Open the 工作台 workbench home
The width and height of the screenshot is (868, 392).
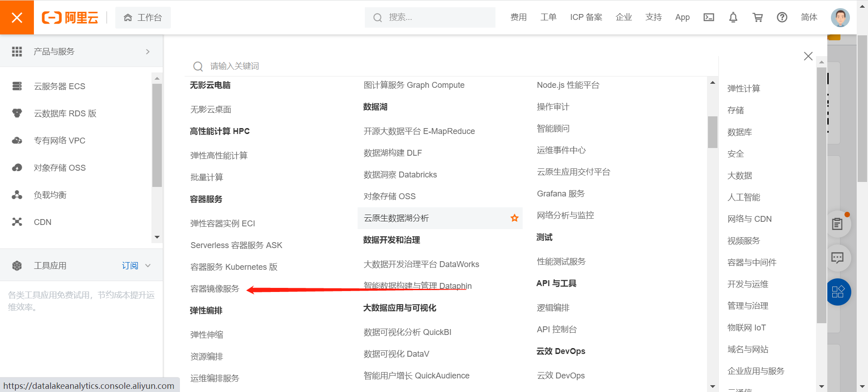pos(143,18)
